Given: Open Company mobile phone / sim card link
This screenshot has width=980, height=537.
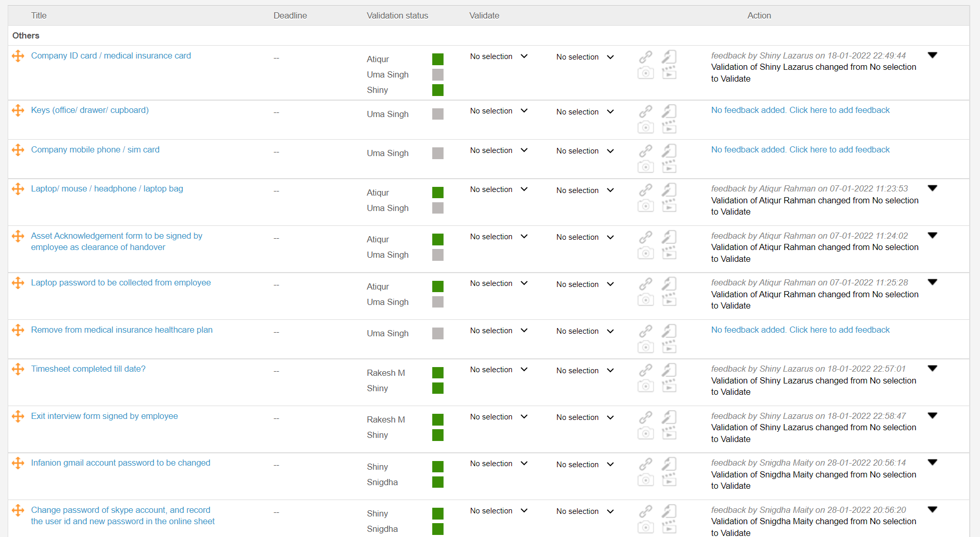Looking at the screenshot, I should 95,149.
